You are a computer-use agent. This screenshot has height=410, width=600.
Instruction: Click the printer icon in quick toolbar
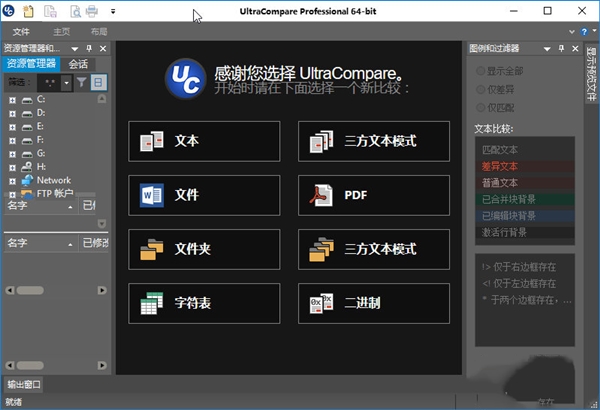click(x=92, y=11)
